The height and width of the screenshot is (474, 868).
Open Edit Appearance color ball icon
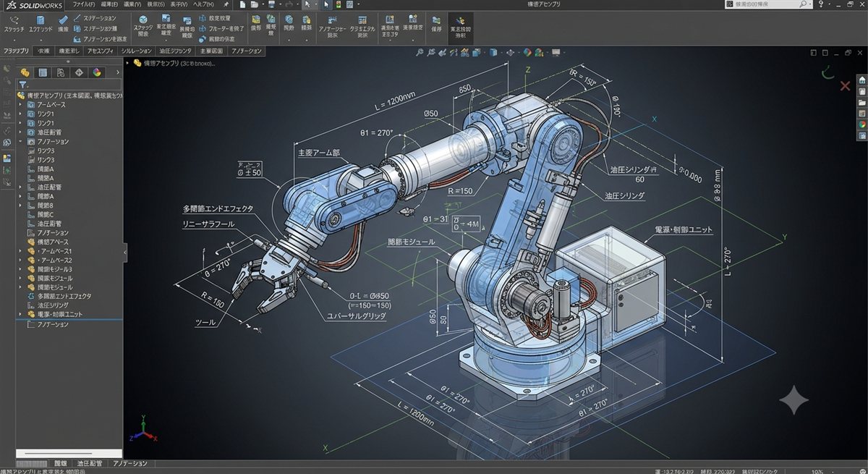point(527,52)
